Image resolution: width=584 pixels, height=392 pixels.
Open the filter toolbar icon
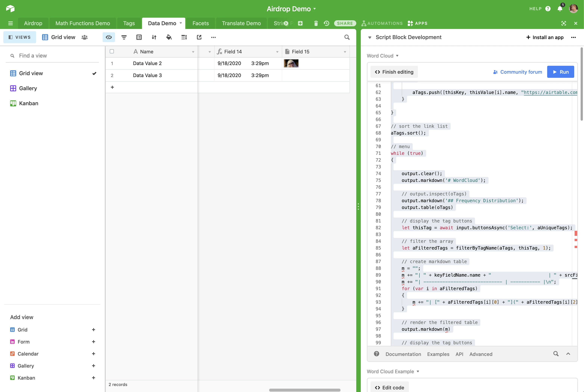coord(124,37)
